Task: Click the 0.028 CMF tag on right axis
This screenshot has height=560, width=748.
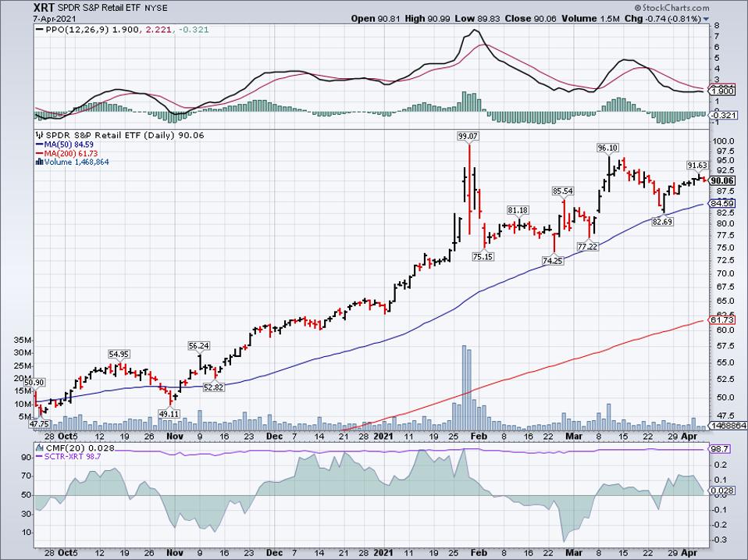Action: click(722, 490)
